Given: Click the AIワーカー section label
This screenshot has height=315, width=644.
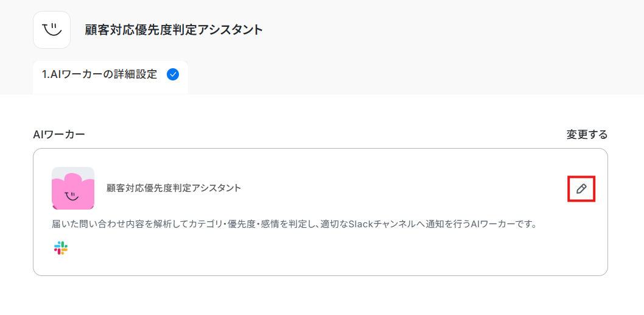Looking at the screenshot, I should click(x=59, y=135).
